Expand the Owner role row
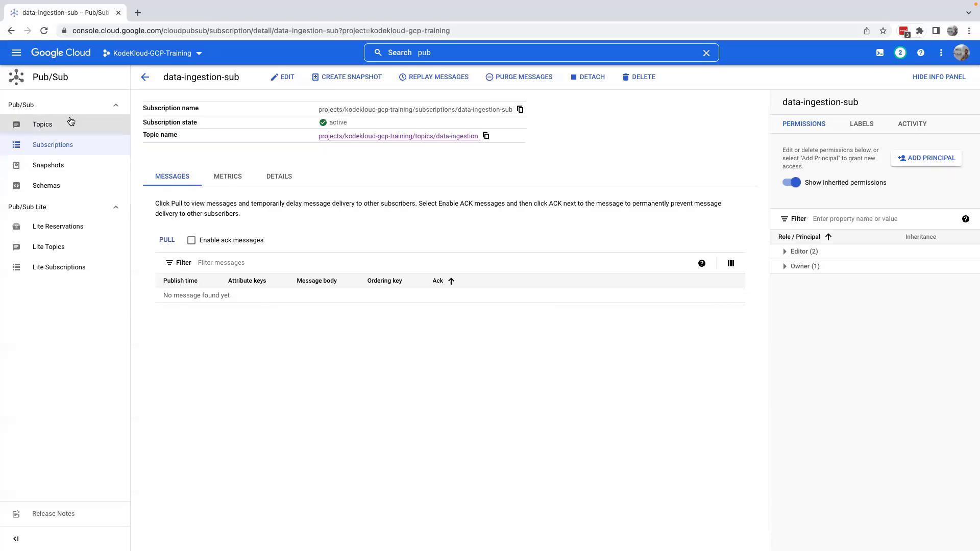 (x=785, y=266)
